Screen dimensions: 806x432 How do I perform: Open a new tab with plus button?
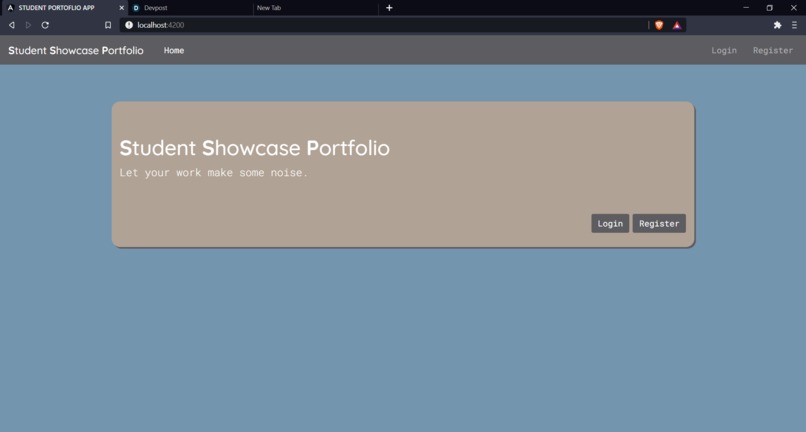point(389,8)
